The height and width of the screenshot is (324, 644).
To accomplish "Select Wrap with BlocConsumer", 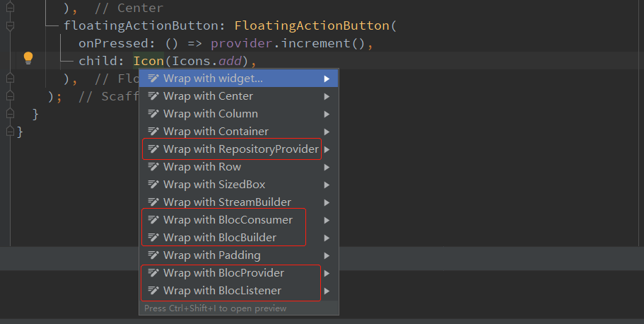I will tap(228, 220).
